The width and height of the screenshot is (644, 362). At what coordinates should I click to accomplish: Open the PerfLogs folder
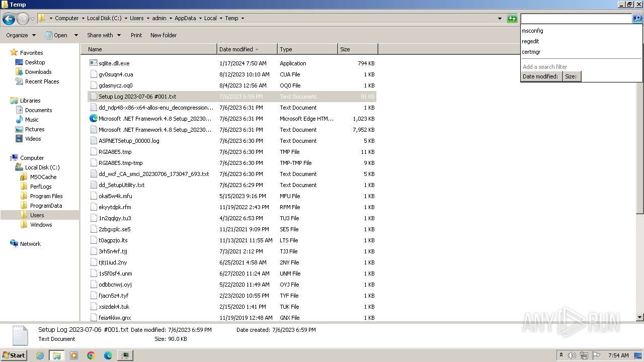41,187
